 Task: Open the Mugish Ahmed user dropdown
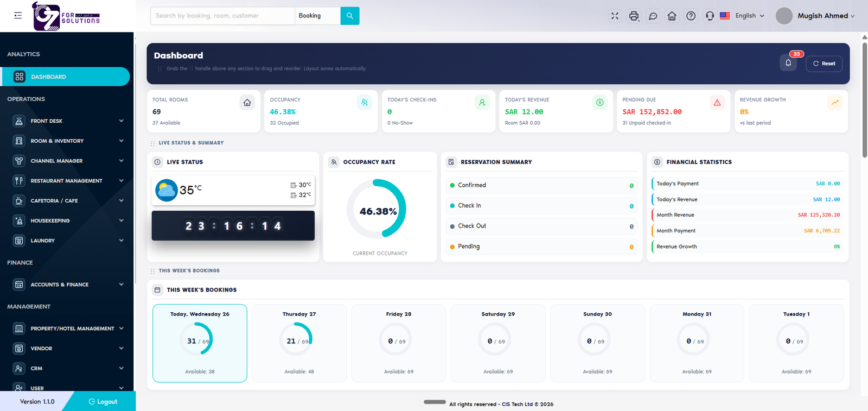click(815, 16)
